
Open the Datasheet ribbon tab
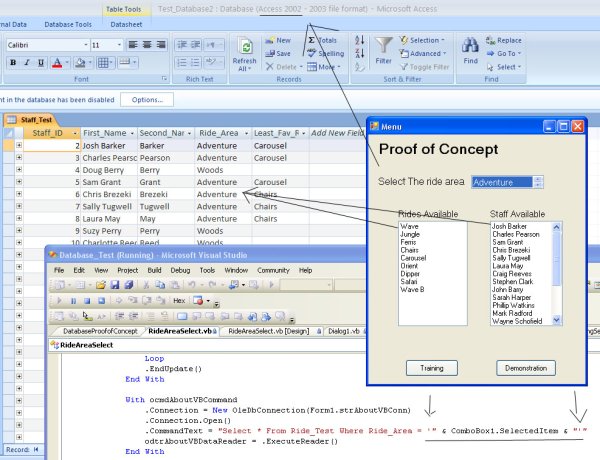click(126, 24)
